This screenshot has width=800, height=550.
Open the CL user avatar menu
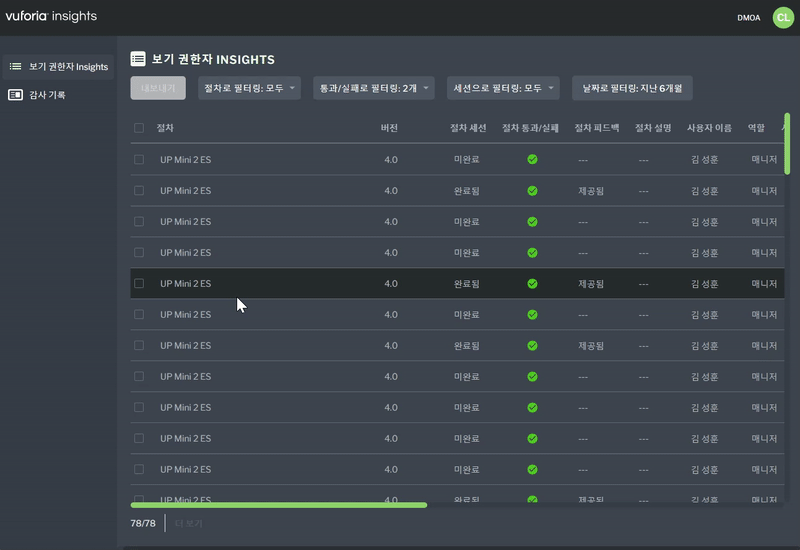tap(782, 17)
